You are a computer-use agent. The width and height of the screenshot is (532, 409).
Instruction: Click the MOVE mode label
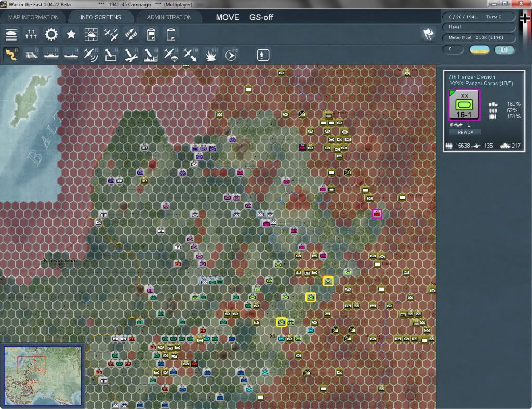tap(228, 17)
